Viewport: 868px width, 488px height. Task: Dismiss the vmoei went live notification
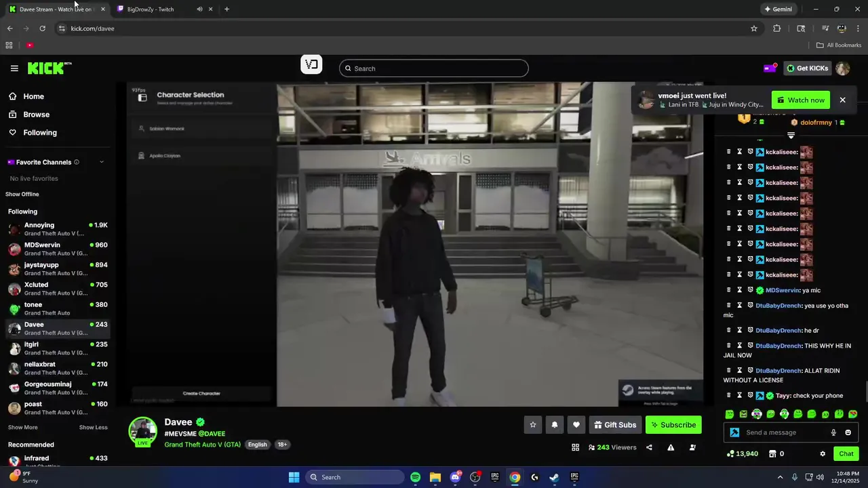(x=842, y=100)
